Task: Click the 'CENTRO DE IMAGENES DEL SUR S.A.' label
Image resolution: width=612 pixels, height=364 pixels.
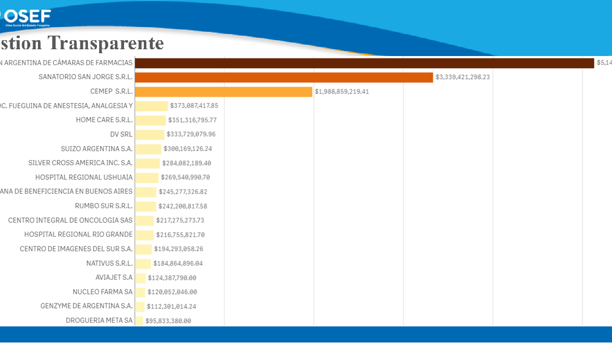Action: pyautogui.click(x=76, y=249)
